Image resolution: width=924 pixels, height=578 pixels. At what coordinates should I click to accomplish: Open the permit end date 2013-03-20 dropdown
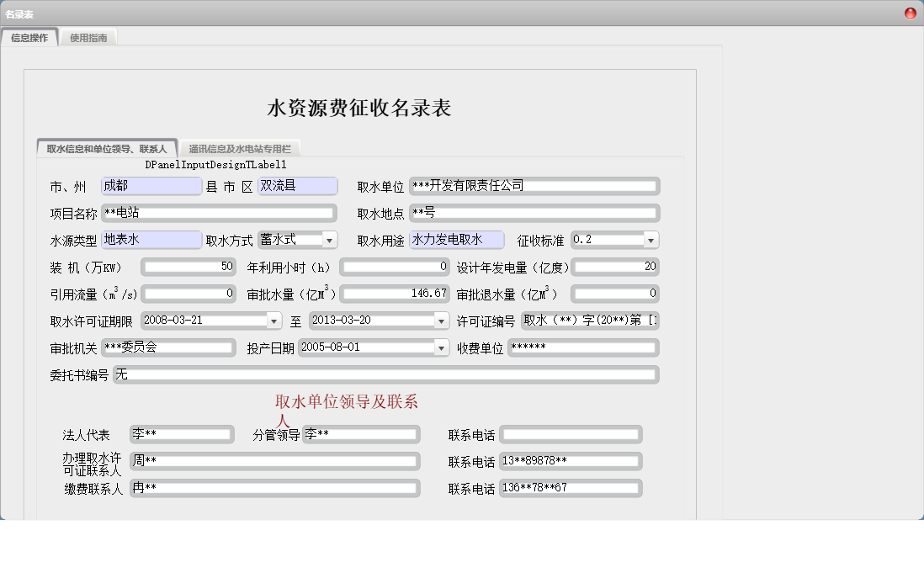click(441, 321)
